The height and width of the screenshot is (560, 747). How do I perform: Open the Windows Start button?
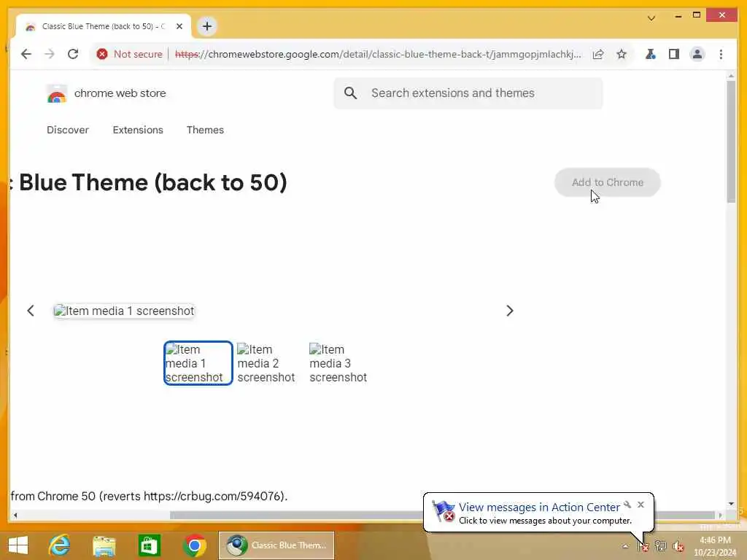click(18, 545)
